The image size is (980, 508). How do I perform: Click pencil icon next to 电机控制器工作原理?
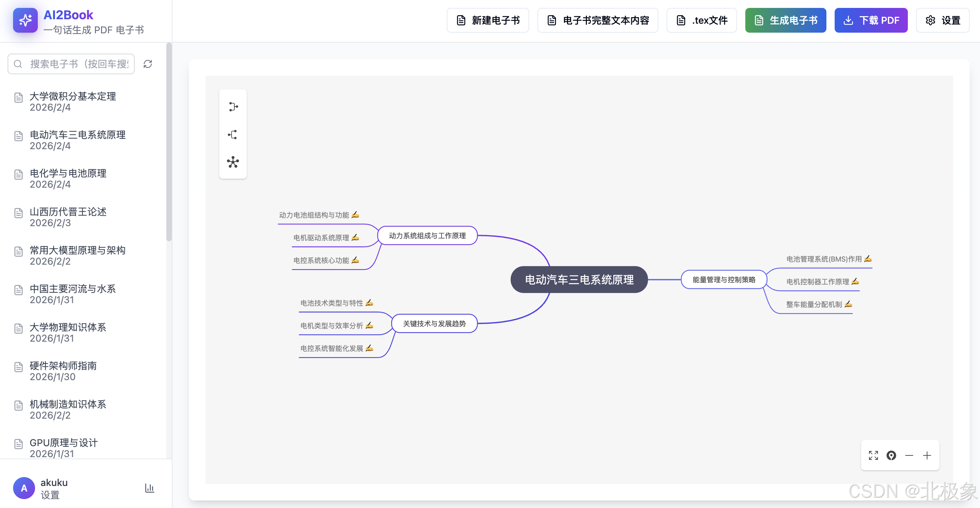click(855, 281)
